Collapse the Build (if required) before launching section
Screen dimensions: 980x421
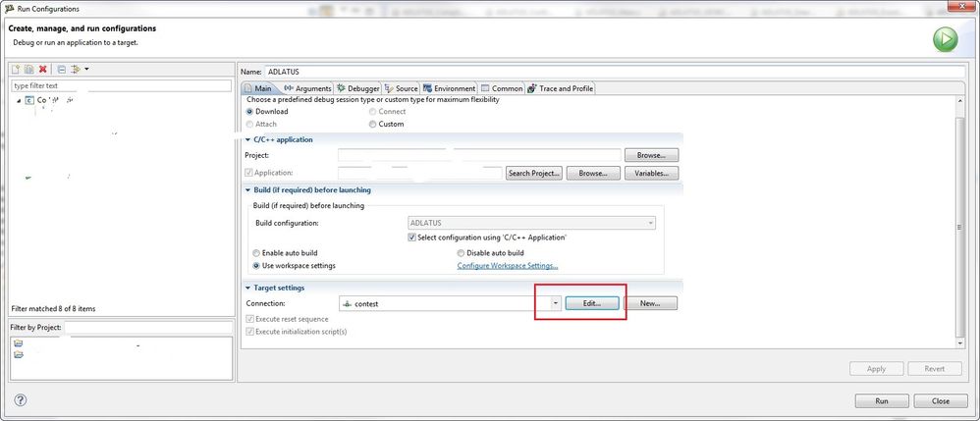pos(248,189)
